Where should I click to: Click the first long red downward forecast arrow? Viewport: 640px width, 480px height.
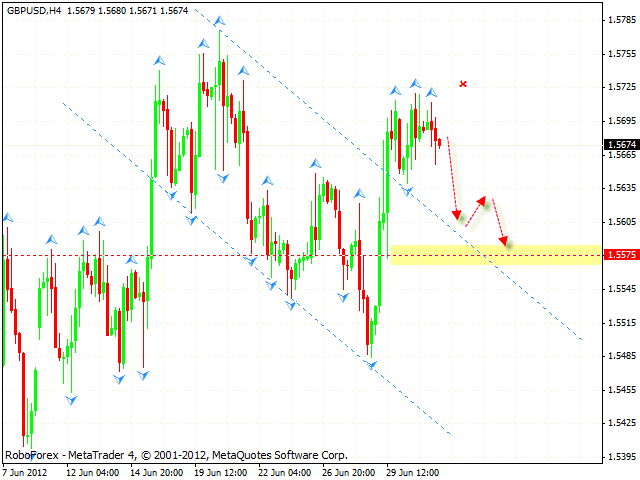pos(452,178)
